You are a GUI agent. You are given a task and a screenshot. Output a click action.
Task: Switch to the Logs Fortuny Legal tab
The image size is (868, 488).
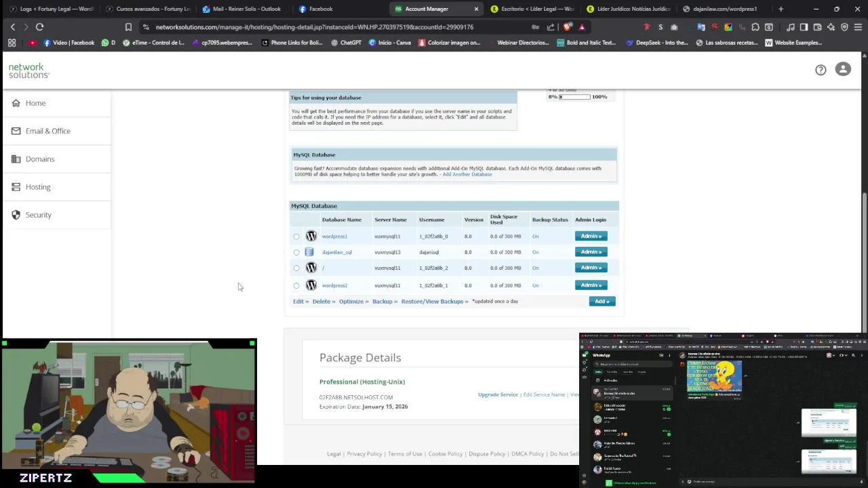(x=52, y=9)
